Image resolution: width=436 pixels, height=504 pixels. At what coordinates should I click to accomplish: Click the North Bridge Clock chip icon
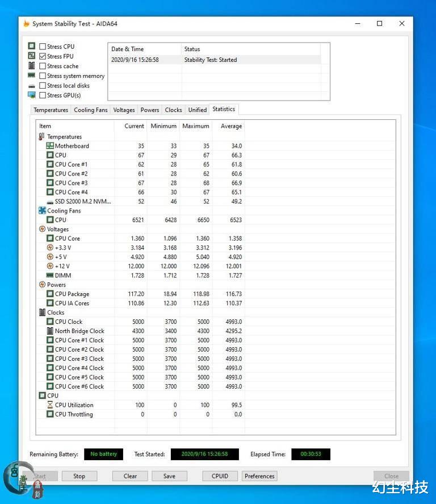[50, 331]
